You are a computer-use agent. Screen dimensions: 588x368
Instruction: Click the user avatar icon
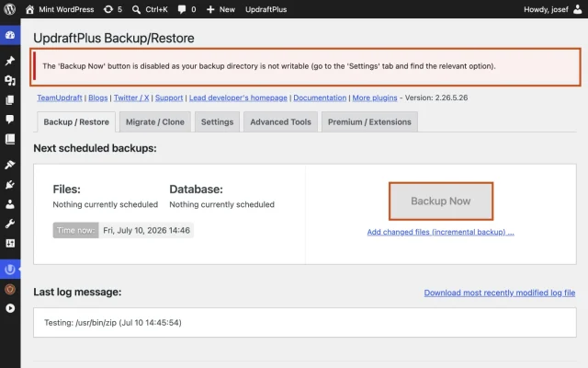(578, 9)
